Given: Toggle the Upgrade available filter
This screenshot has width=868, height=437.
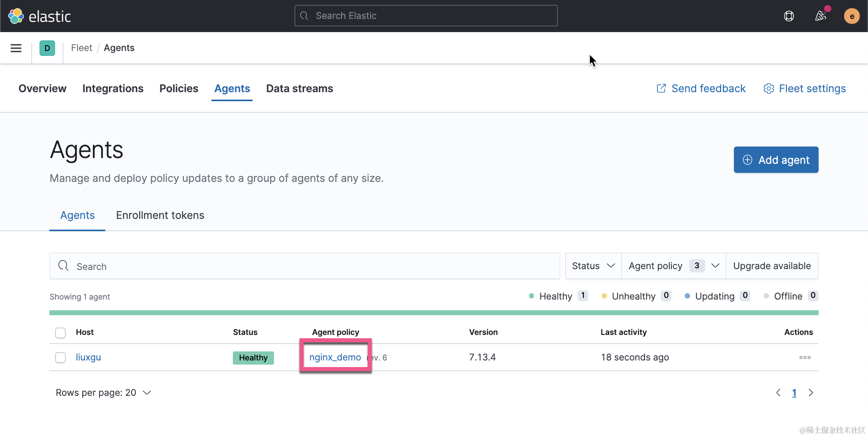Looking at the screenshot, I should 772,266.
